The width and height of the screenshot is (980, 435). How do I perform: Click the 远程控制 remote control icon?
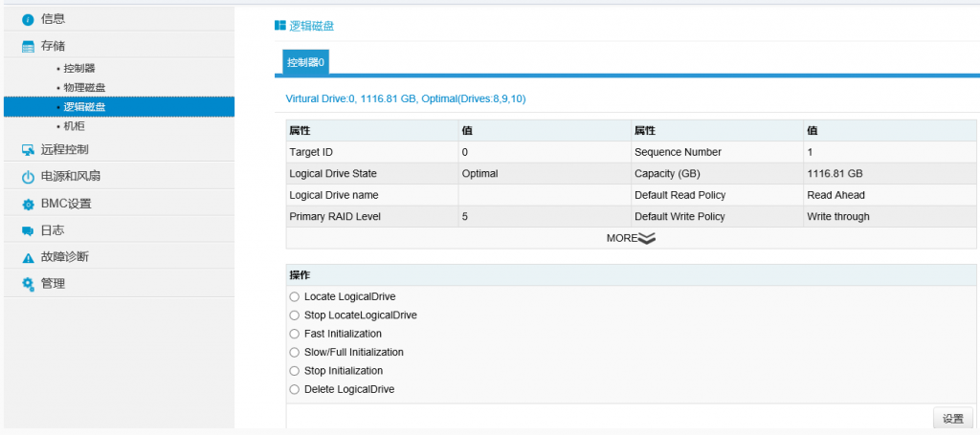(28, 150)
